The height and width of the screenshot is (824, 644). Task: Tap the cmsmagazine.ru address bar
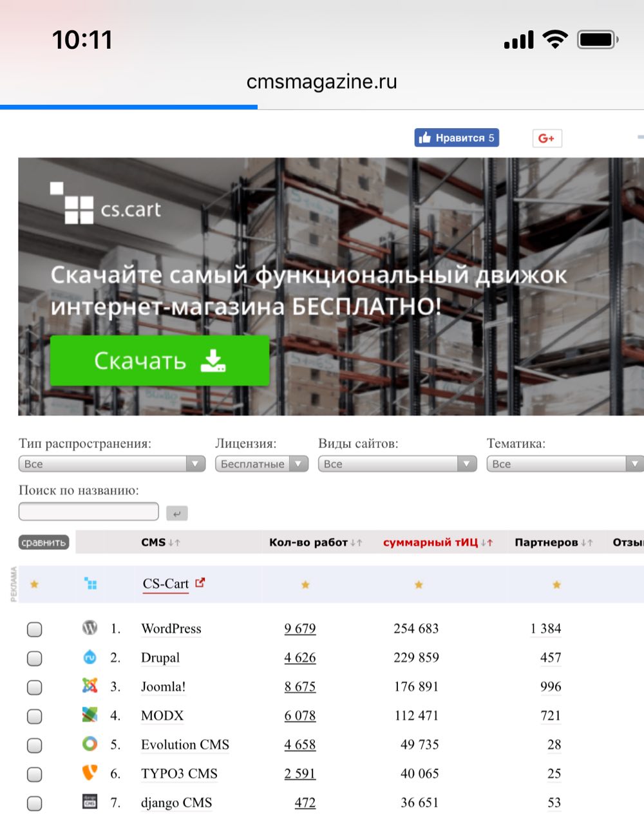[x=322, y=82]
